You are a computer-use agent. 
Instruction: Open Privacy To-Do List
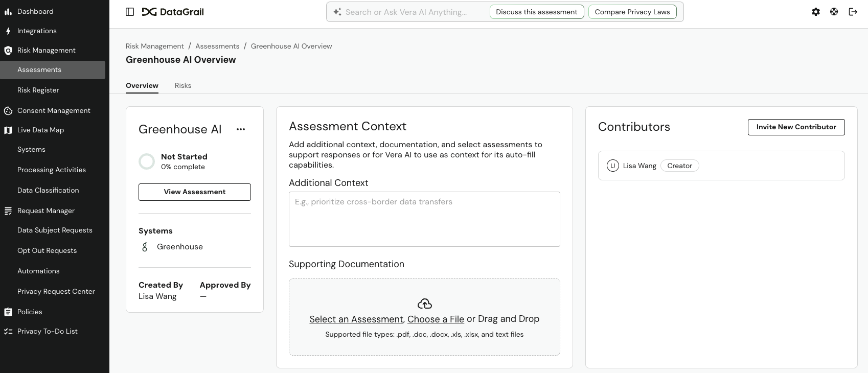tap(48, 331)
